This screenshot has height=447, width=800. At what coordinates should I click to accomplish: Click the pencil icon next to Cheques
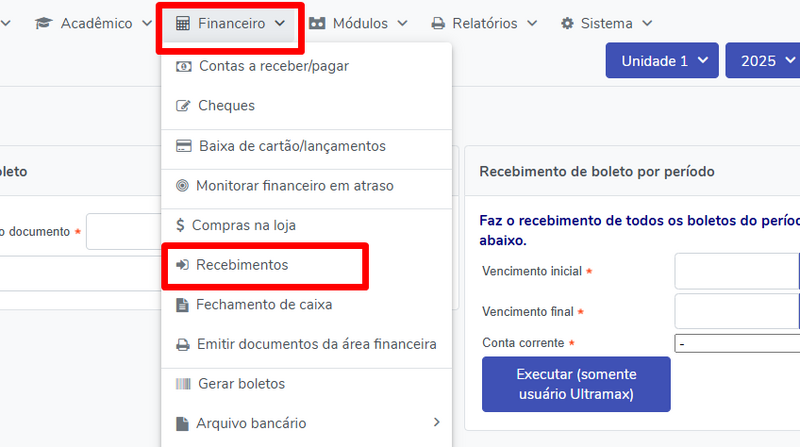tap(183, 106)
